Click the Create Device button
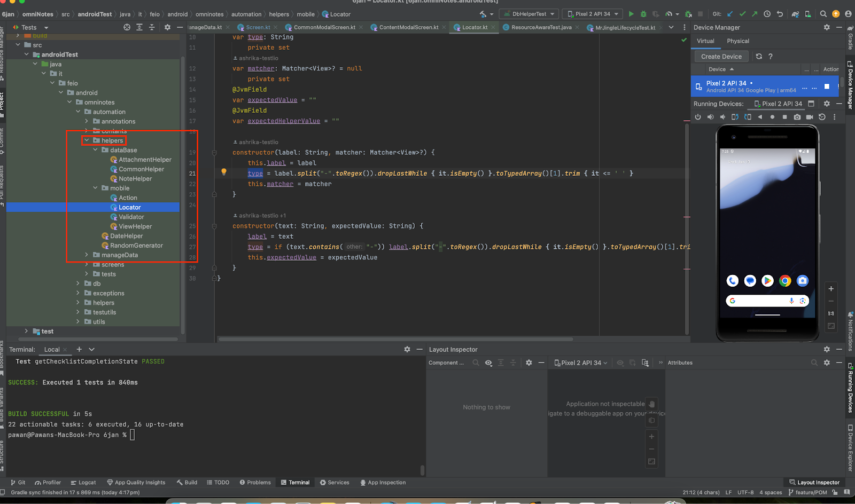This screenshot has width=855, height=504. point(721,57)
